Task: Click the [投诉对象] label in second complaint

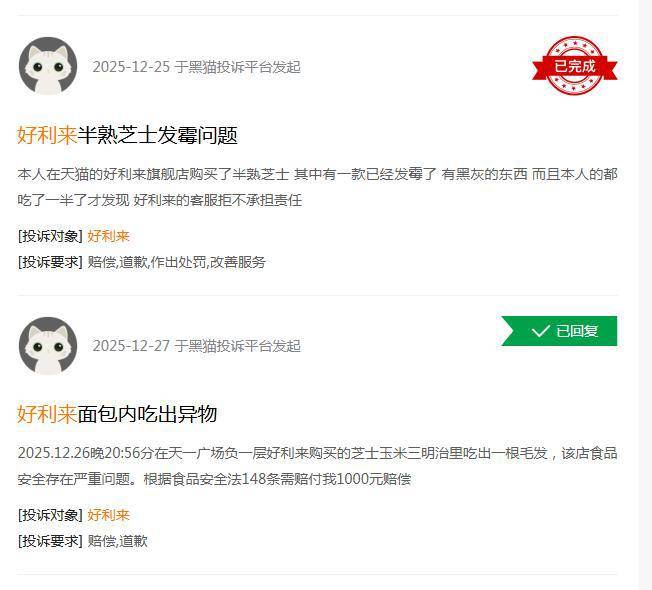Action: (50, 515)
